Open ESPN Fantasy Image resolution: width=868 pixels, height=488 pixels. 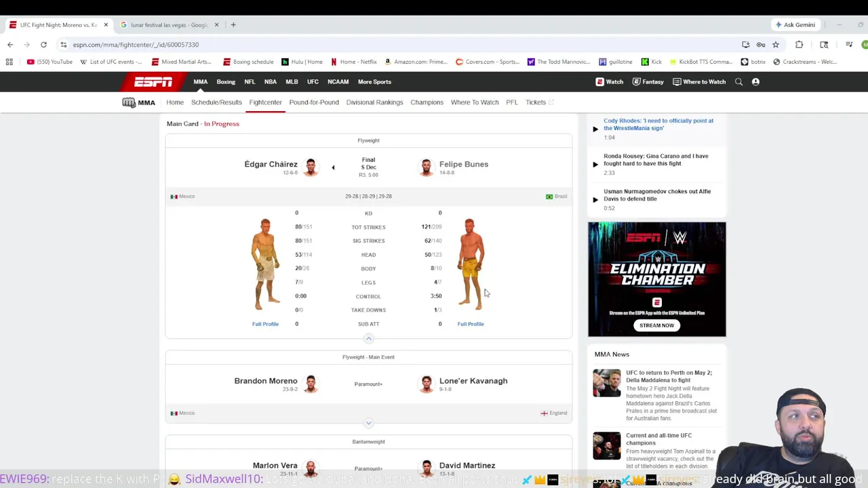pyautogui.click(x=648, y=82)
